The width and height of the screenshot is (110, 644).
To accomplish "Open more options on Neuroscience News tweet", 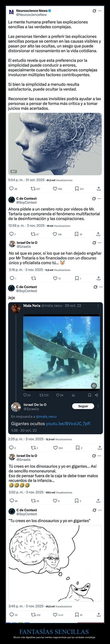I will (100, 11).
